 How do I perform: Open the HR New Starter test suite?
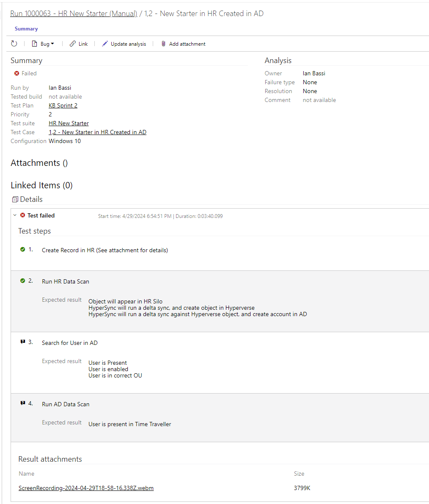69,123
